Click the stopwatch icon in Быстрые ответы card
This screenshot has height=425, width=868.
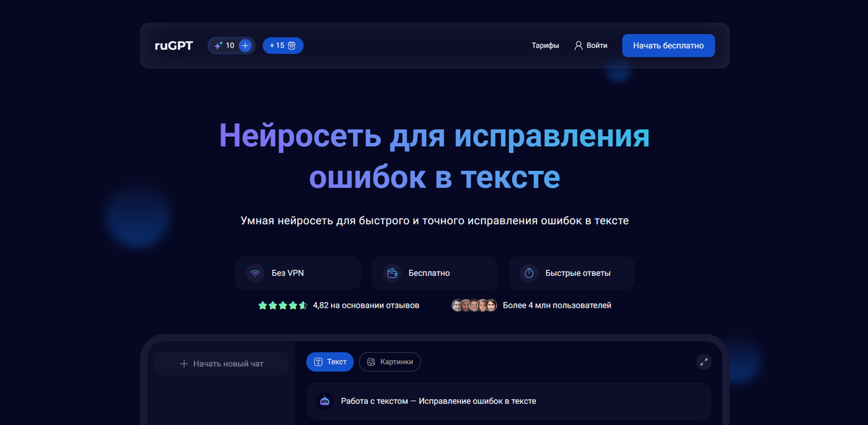pyautogui.click(x=529, y=273)
